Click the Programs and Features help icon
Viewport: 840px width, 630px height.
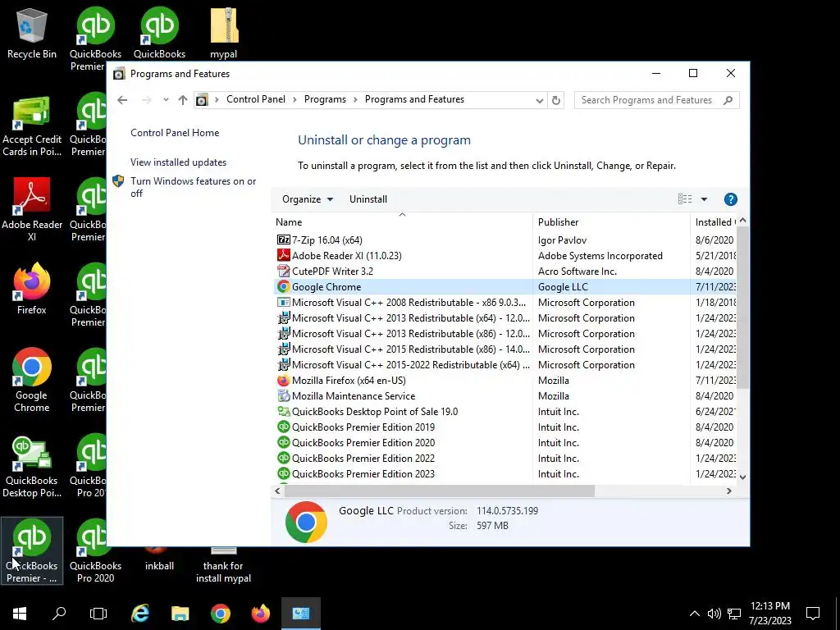click(730, 199)
